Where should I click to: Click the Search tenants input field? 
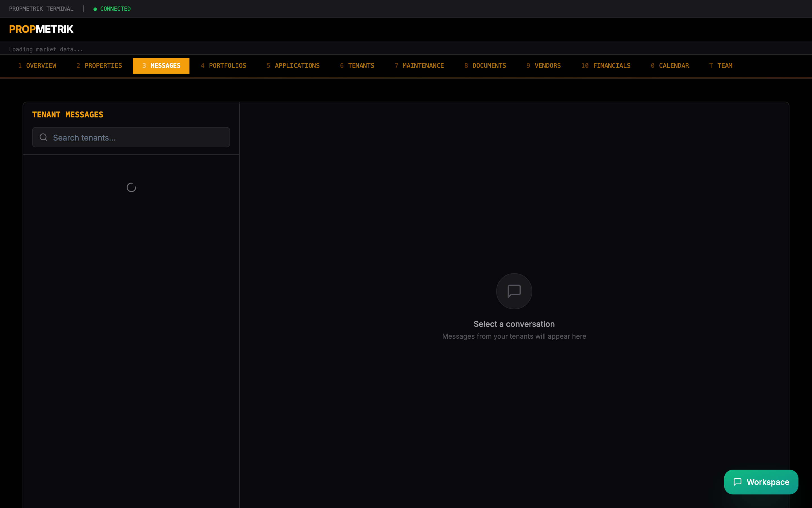pyautogui.click(x=131, y=137)
